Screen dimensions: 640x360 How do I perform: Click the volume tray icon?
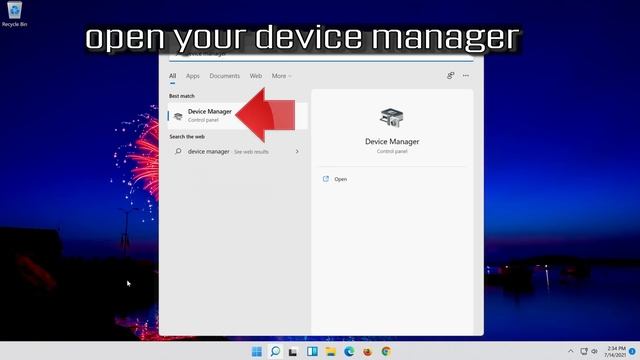coord(595,351)
